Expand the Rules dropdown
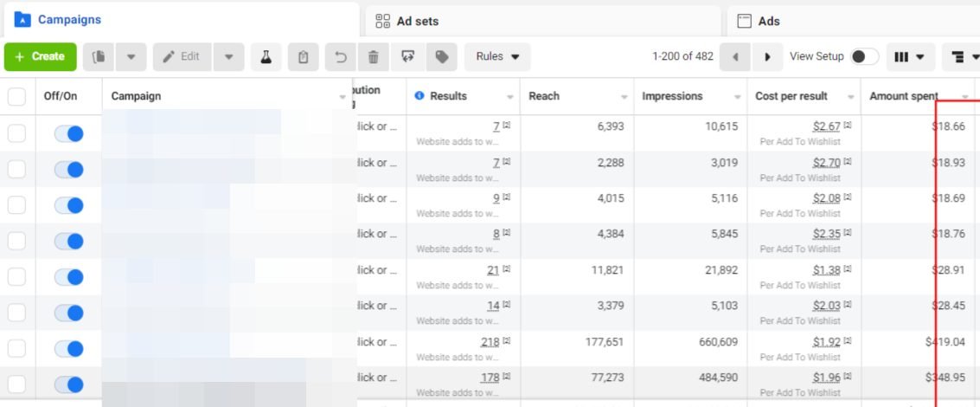This screenshot has height=407, width=980. click(497, 57)
